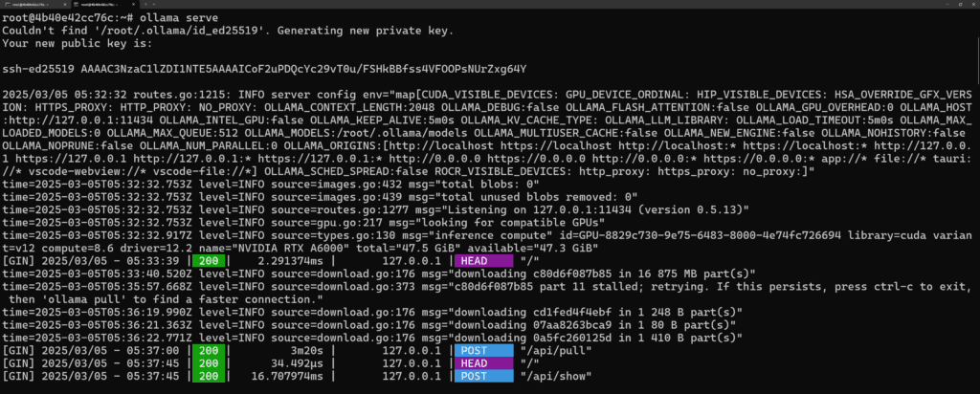
Task: Close the second active terminal tab
Action: click(x=133, y=5)
